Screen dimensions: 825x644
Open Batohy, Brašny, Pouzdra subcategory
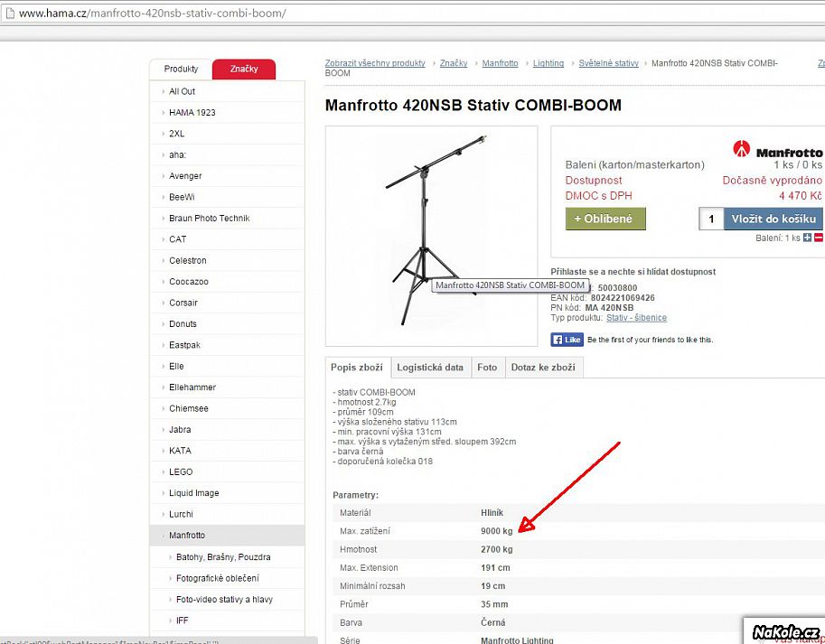point(223,556)
